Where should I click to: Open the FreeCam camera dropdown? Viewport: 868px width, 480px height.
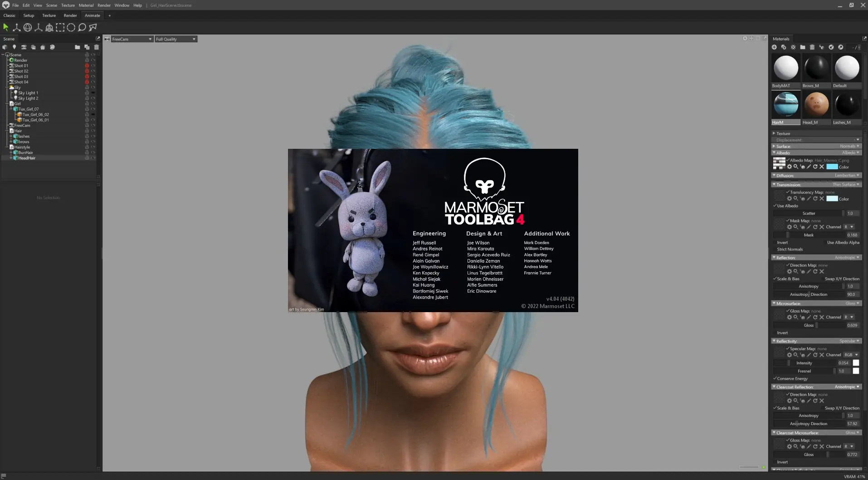coord(132,39)
